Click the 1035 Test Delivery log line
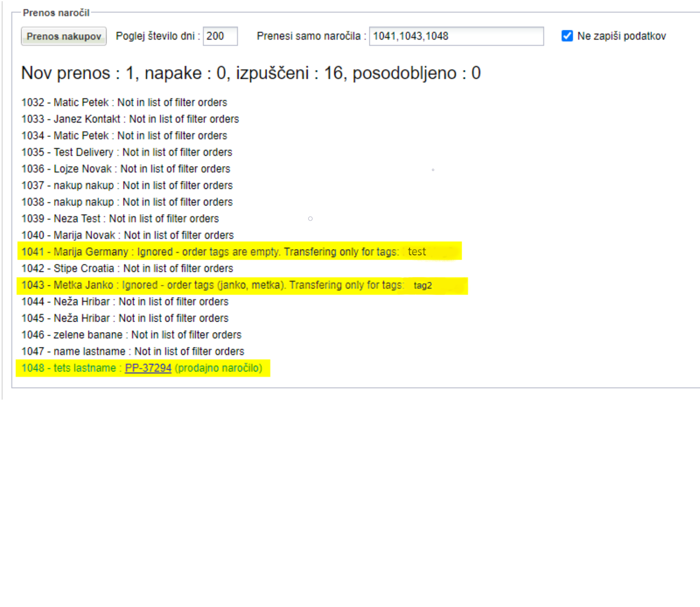Image resolution: width=700 pixels, height=607 pixels. pyautogui.click(x=127, y=152)
